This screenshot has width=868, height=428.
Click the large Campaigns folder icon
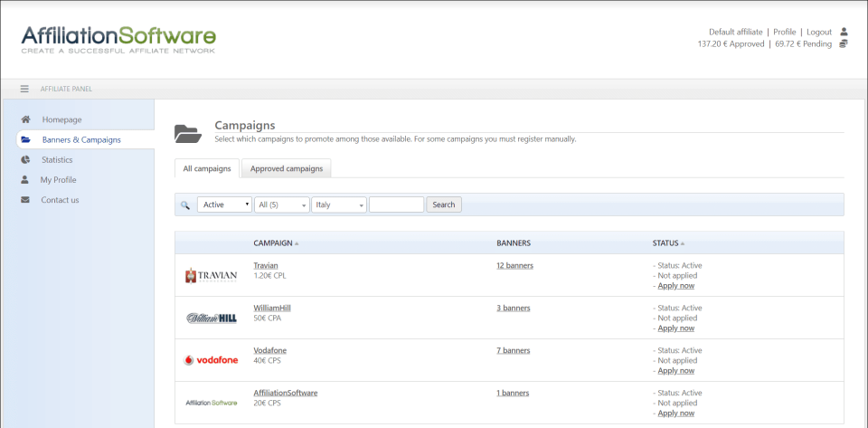click(x=188, y=133)
